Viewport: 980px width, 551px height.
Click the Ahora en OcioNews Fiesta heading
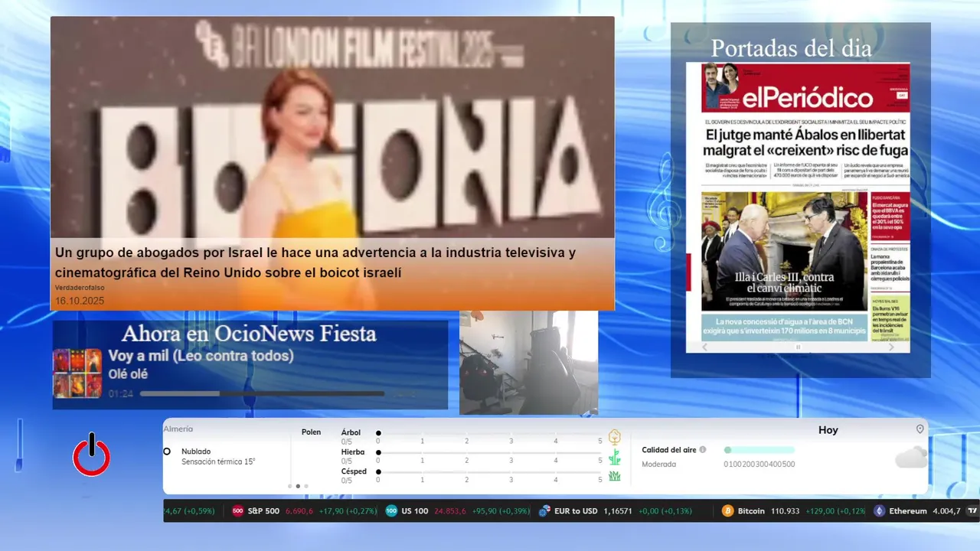click(x=249, y=334)
